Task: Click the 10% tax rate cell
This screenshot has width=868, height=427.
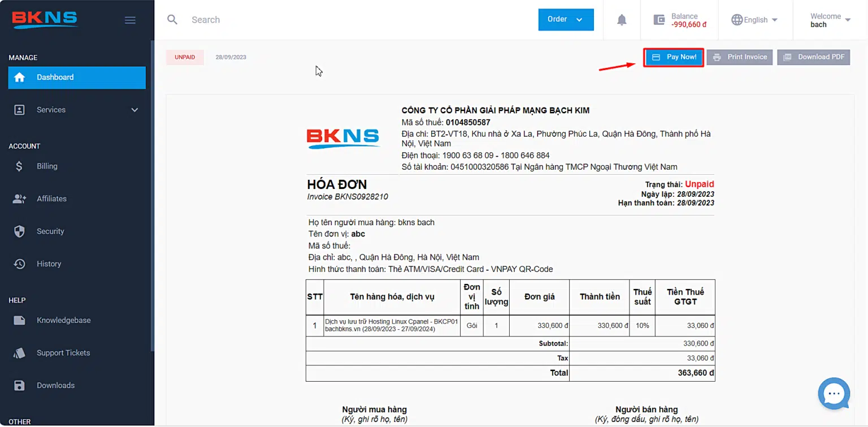Action: click(x=642, y=326)
